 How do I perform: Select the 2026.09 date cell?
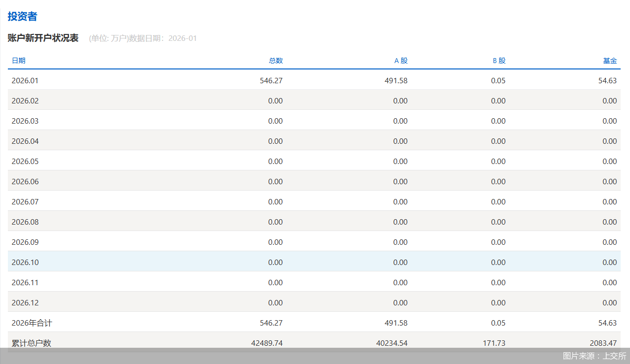pyautogui.click(x=25, y=242)
